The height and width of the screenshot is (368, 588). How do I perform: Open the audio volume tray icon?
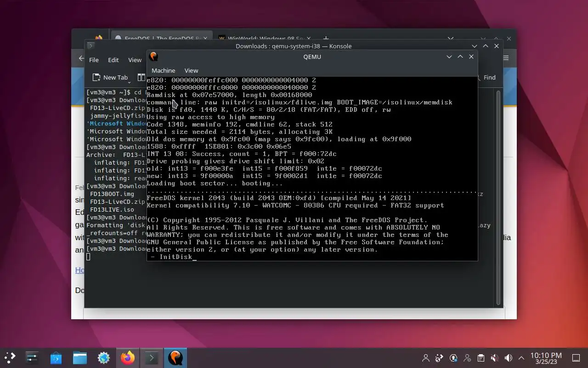[509, 358]
